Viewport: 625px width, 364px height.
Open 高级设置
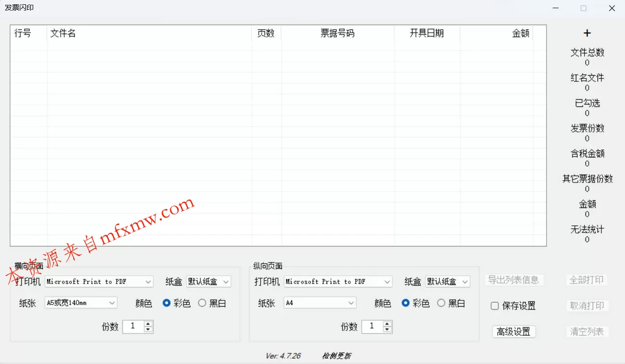514,332
